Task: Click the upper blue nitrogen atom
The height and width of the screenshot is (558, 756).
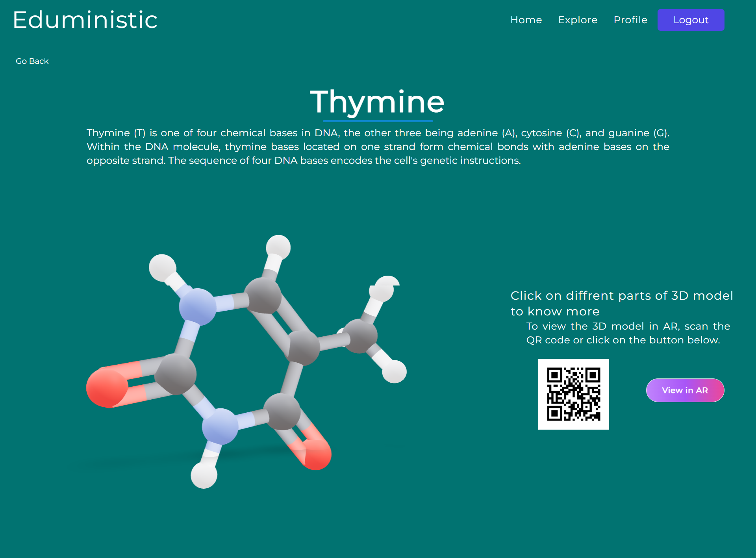Action: coord(197,307)
